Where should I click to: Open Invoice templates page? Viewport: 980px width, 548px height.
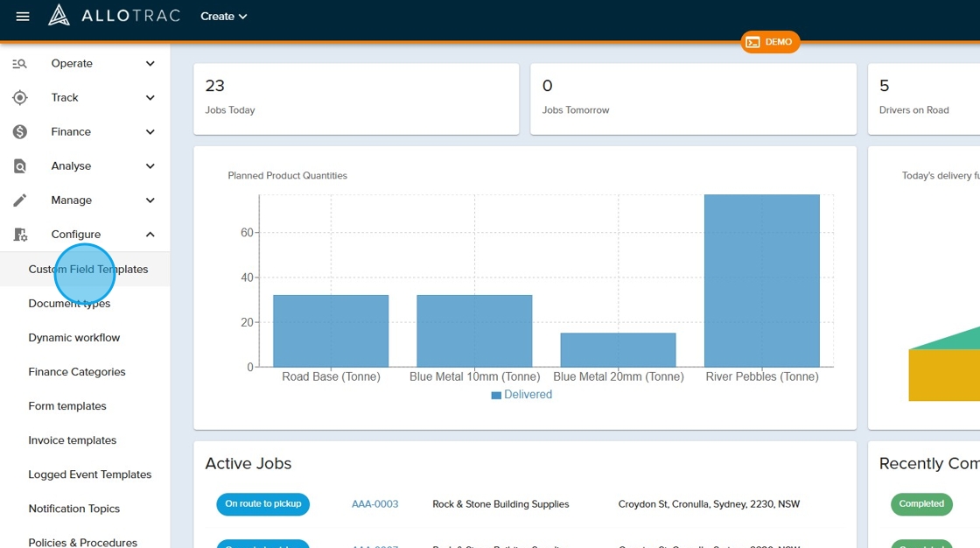[x=72, y=440]
